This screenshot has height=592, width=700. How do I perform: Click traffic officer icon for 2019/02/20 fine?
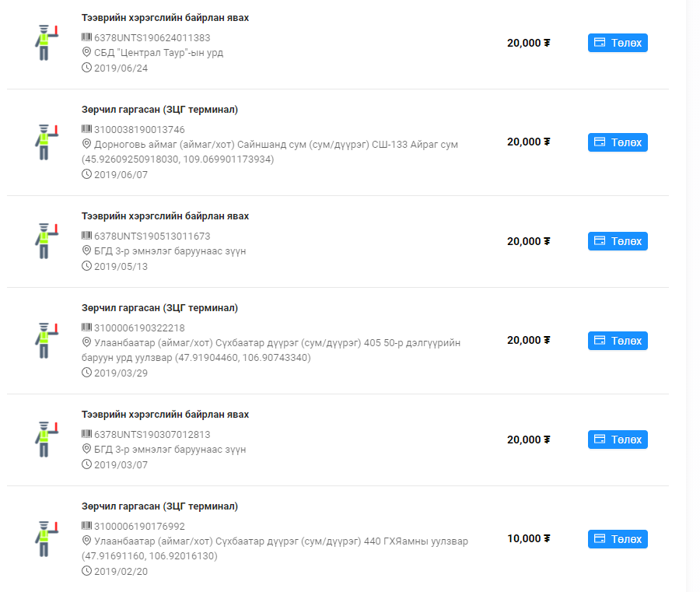click(x=46, y=538)
